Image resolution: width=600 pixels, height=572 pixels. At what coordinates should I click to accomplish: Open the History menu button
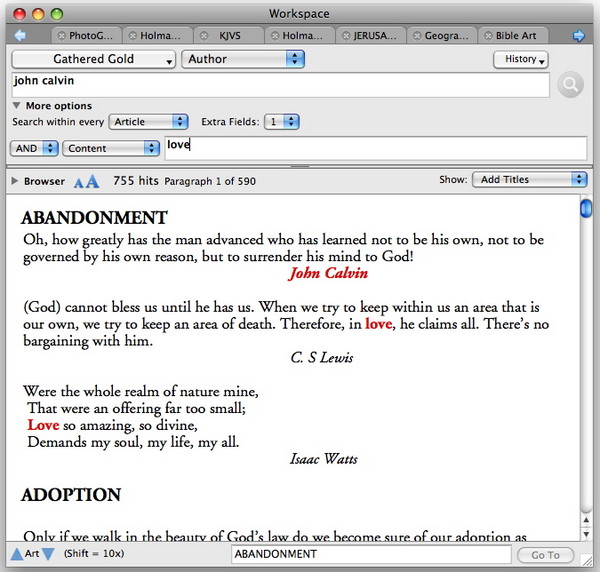[521, 59]
